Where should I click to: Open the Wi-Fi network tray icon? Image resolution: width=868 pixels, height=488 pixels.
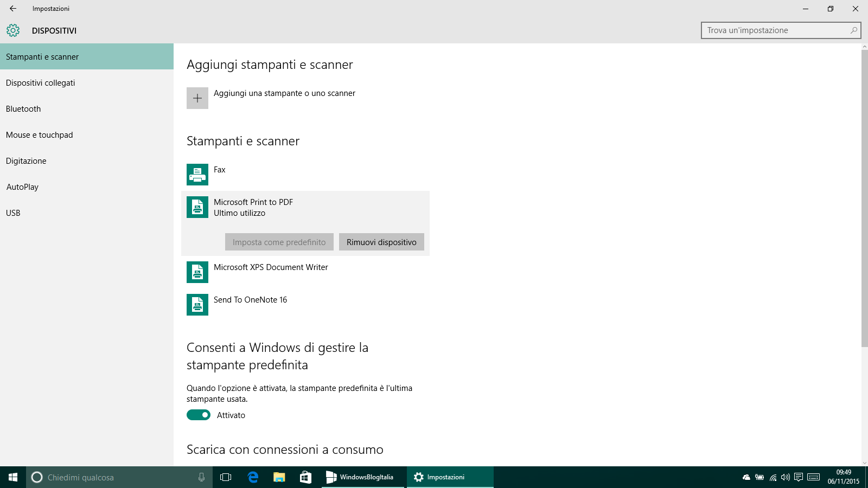pos(773,477)
